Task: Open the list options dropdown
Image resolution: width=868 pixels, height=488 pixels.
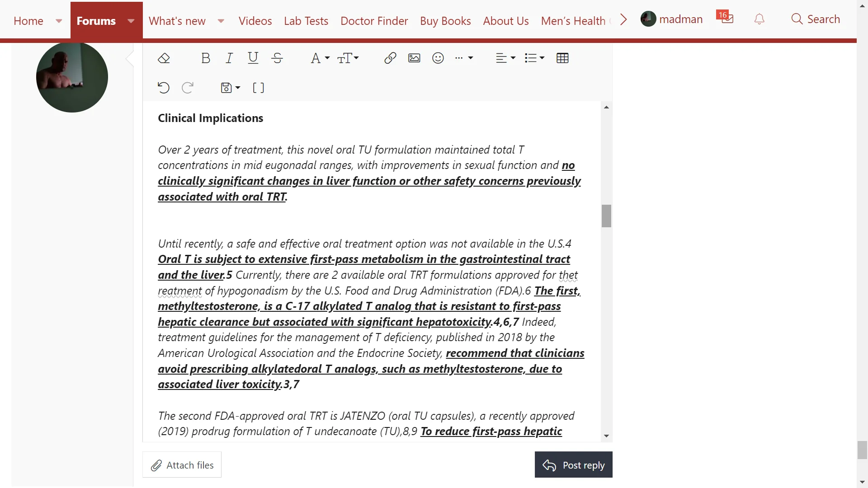Action: click(x=534, y=58)
